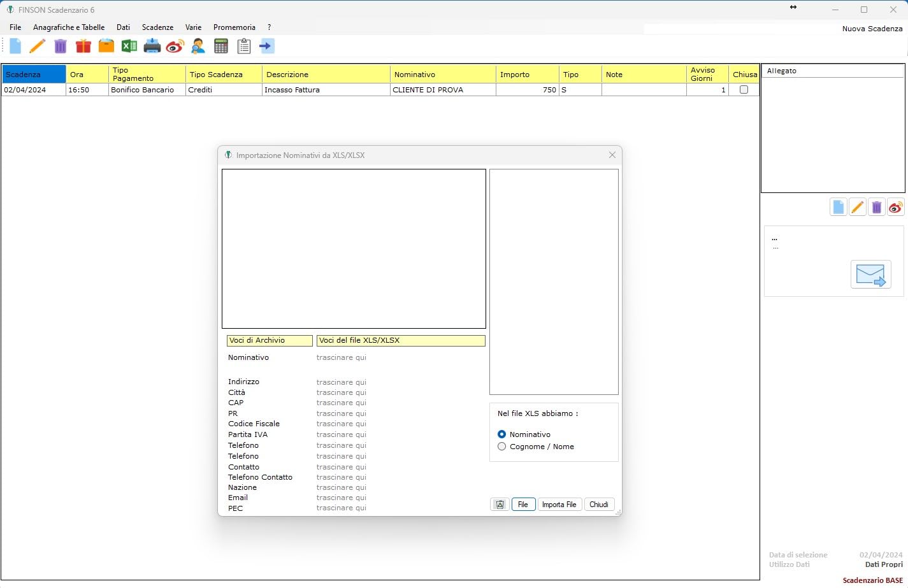Click trascinare qui field next to PEC
This screenshot has width=908, height=588.
pos(342,508)
